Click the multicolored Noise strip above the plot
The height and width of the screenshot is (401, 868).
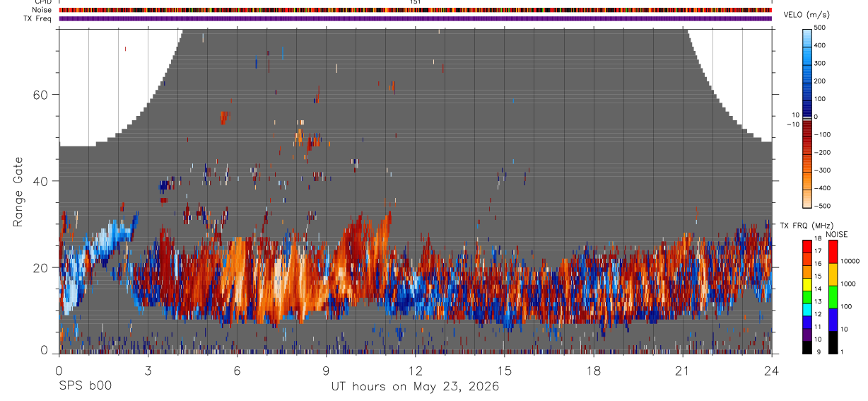tap(415, 10)
